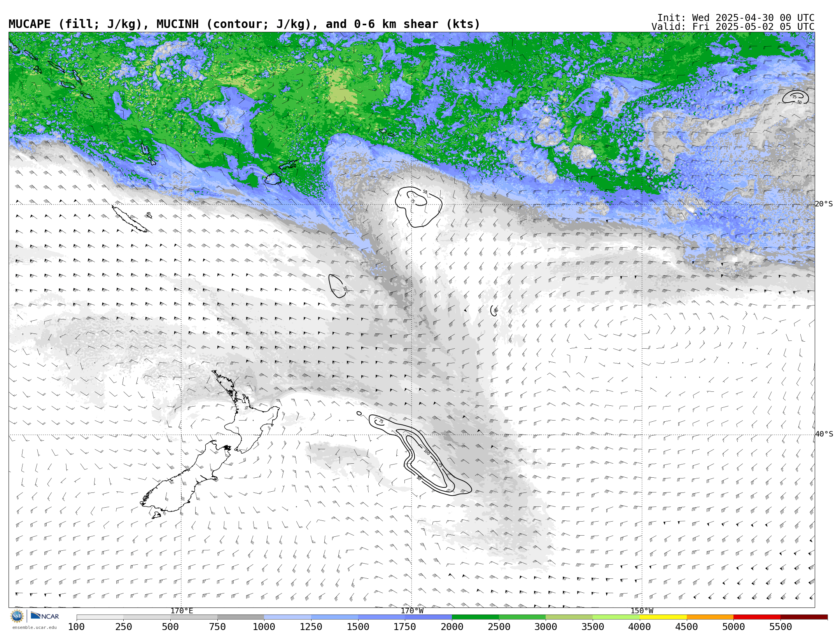This screenshot has width=840, height=632.
Task: Pick the 4000–4500 yellow colorbar swatch
Action: (x=663, y=617)
